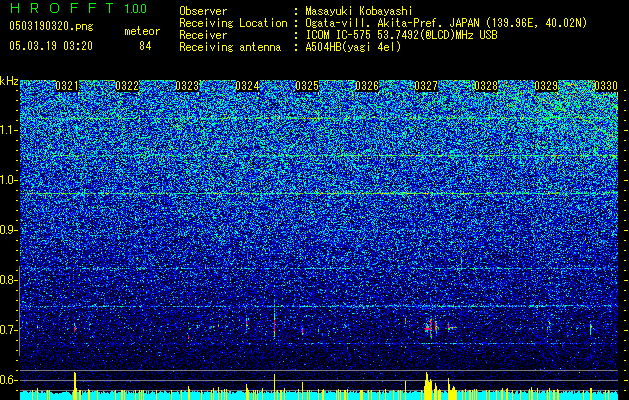Image resolution: width=629 pixels, height=400 pixels.
Task: Click the 1.0 kHz axis label
Action: [x=8, y=180]
